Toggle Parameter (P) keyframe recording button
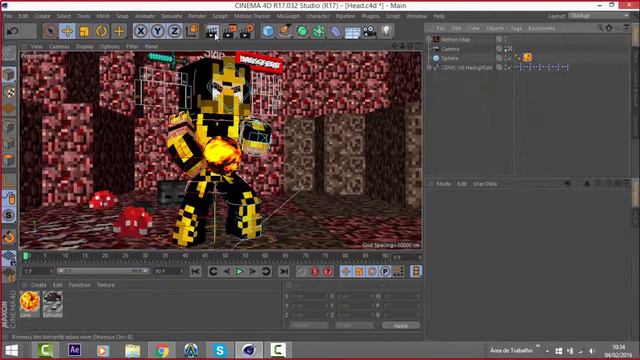The width and height of the screenshot is (640, 360). click(385, 271)
